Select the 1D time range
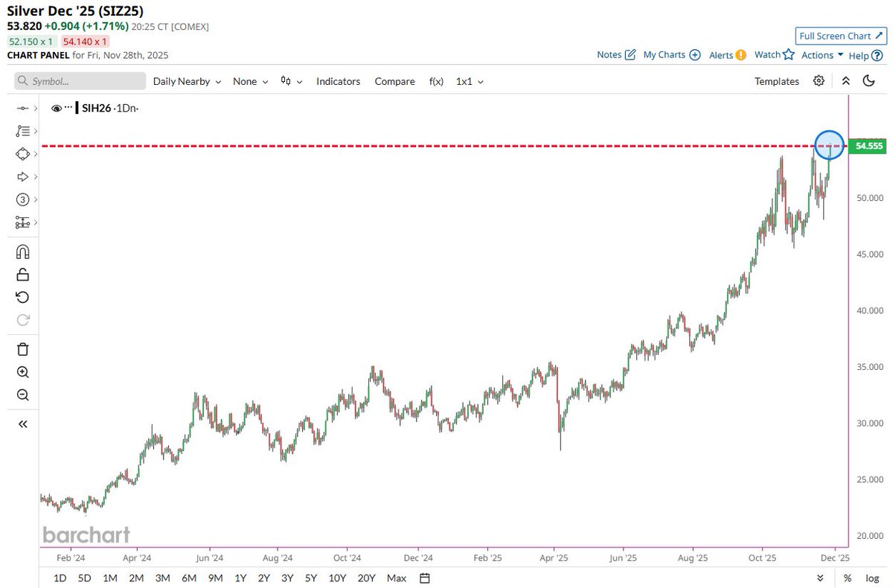The height and width of the screenshot is (588, 893). [60, 578]
